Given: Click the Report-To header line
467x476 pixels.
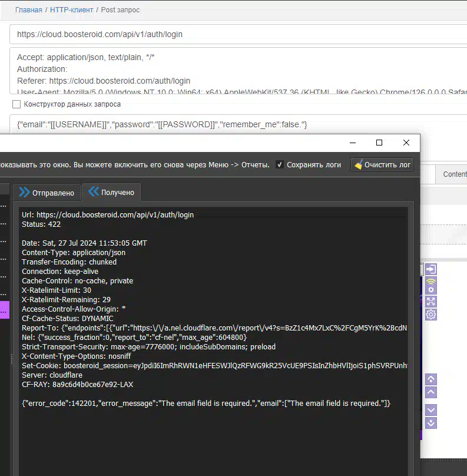Looking at the screenshot, I should pyautogui.click(x=214, y=328).
